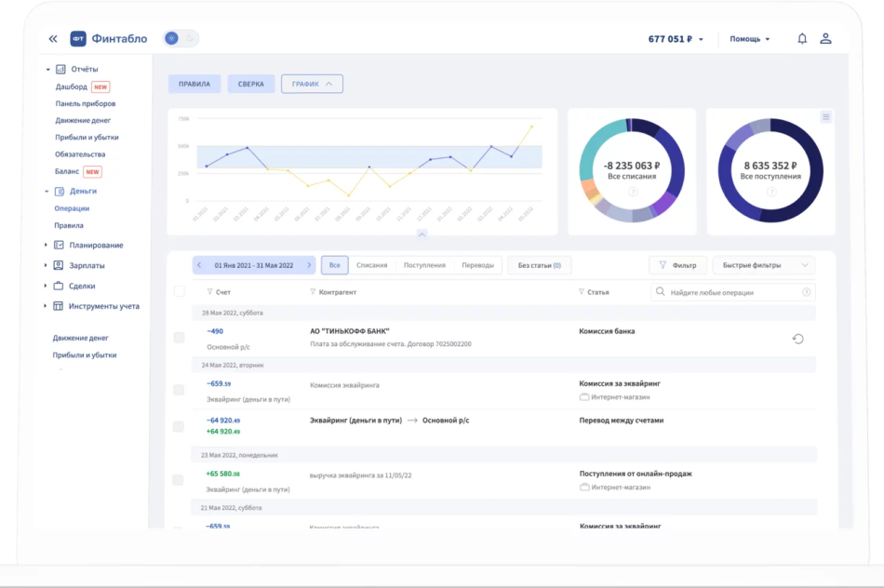Select checkbox for the −490 operation
The width and height of the screenshot is (884, 588).
pos(179,338)
